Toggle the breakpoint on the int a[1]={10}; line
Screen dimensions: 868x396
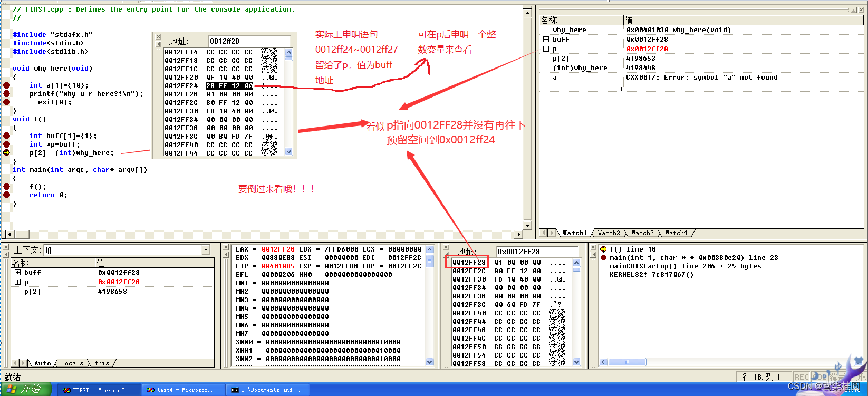(6, 85)
